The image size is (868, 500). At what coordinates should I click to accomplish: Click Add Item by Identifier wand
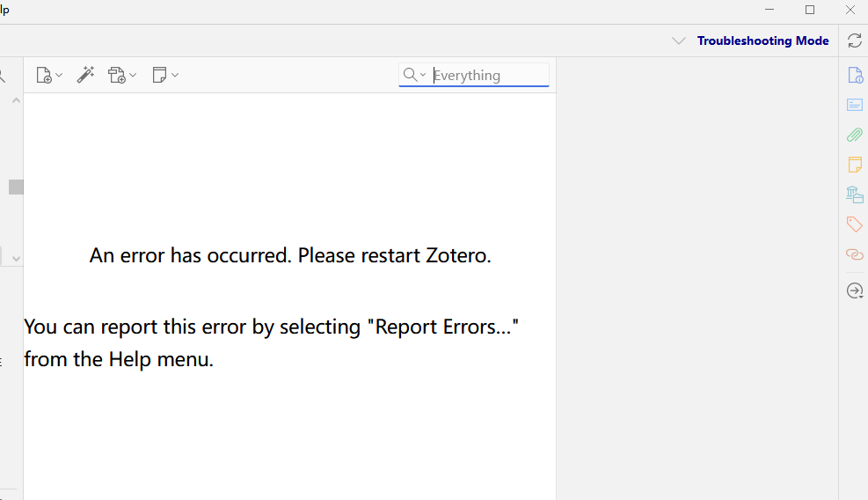[x=85, y=75]
